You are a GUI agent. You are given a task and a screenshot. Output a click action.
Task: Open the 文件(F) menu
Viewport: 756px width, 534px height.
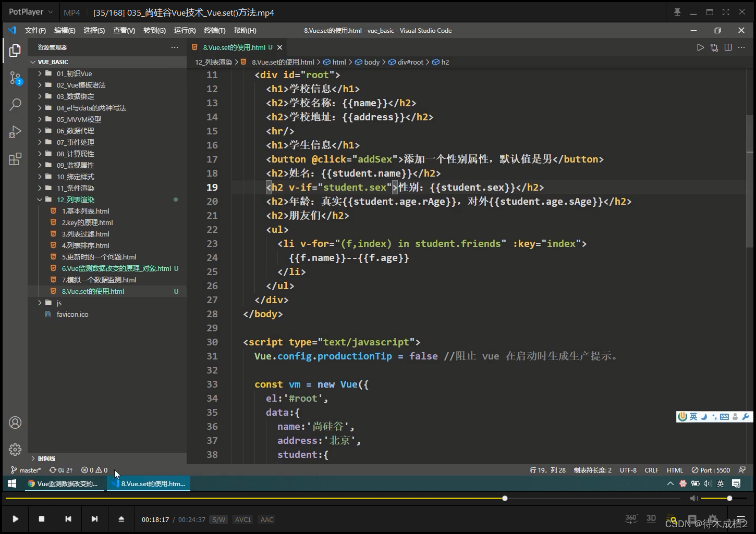(x=35, y=31)
